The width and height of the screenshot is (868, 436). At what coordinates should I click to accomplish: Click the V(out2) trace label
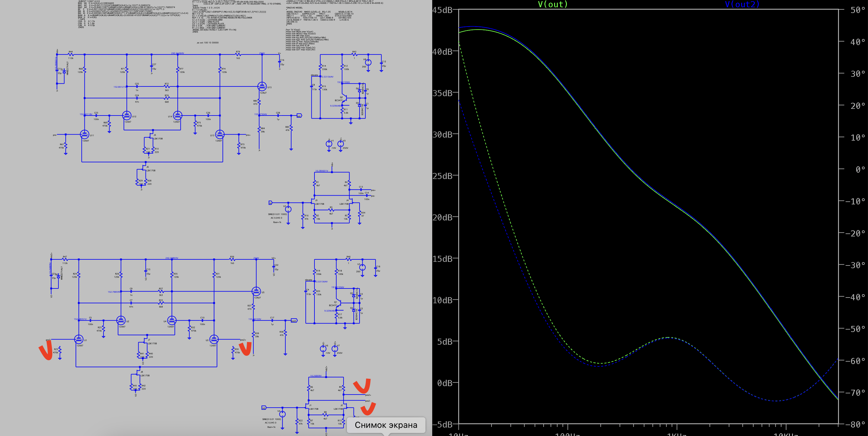(742, 4)
